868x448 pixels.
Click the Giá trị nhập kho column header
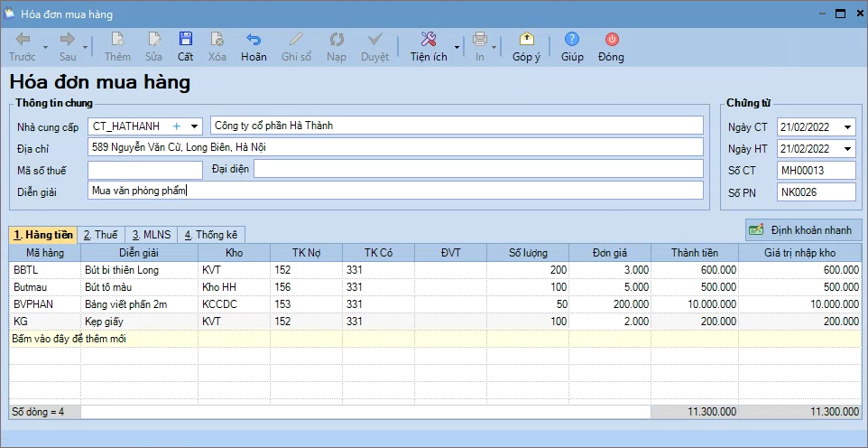[x=800, y=253]
